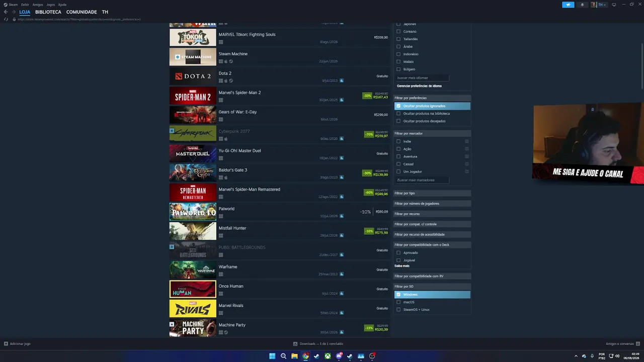Expand Filtrar por recurso de acessibilidade

coord(432,234)
